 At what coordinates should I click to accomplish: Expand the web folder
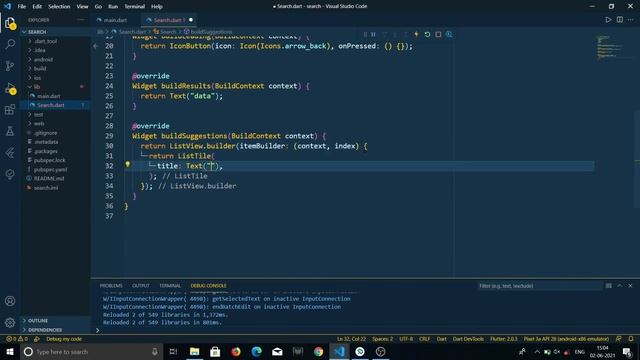[55, 124]
